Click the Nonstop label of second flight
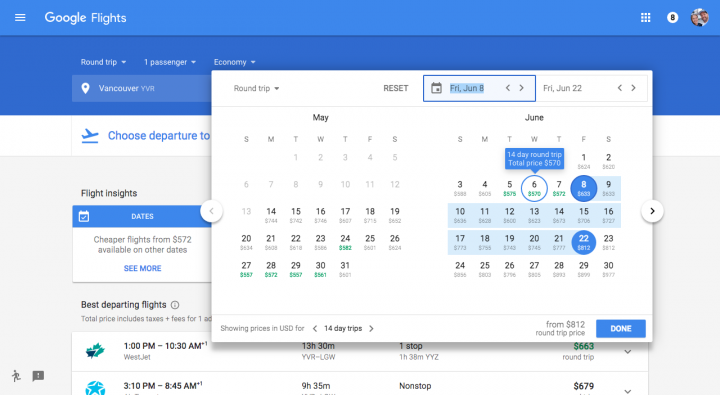 coord(415,386)
